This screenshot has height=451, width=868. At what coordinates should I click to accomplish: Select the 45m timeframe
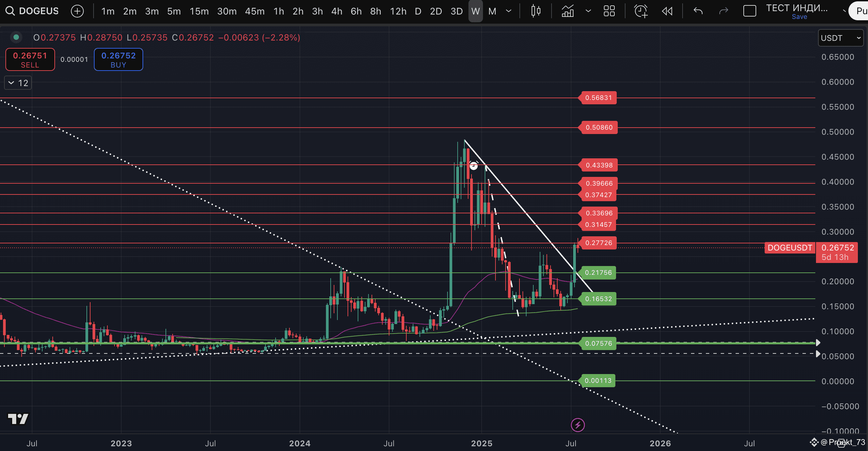255,11
